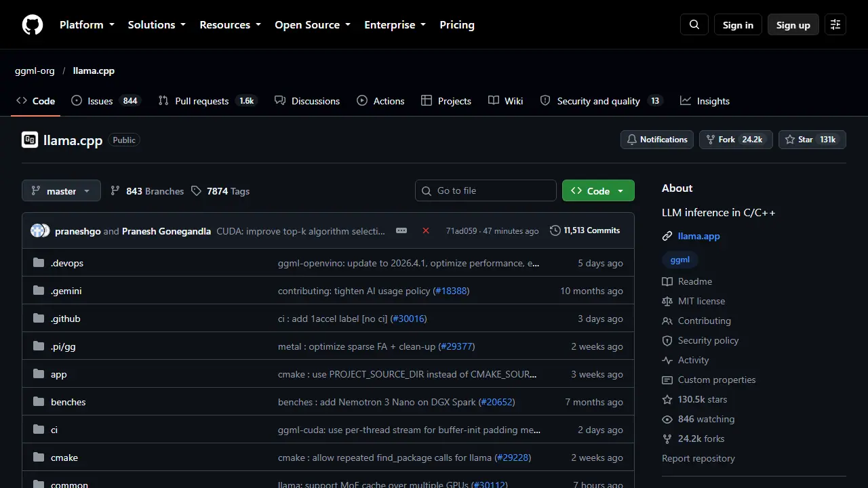The image size is (868, 488).
Task: Open the llama.app website link
Action: [698, 236]
